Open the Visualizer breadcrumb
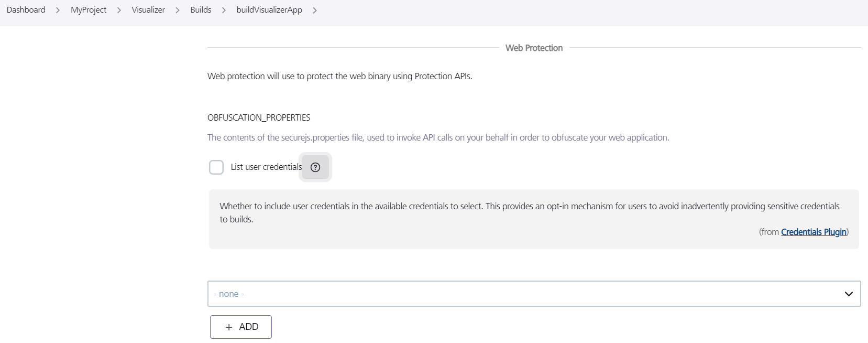Image resolution: width=868 pixels, height=343 pixels. pyautogui.click(x=148, y=10)
